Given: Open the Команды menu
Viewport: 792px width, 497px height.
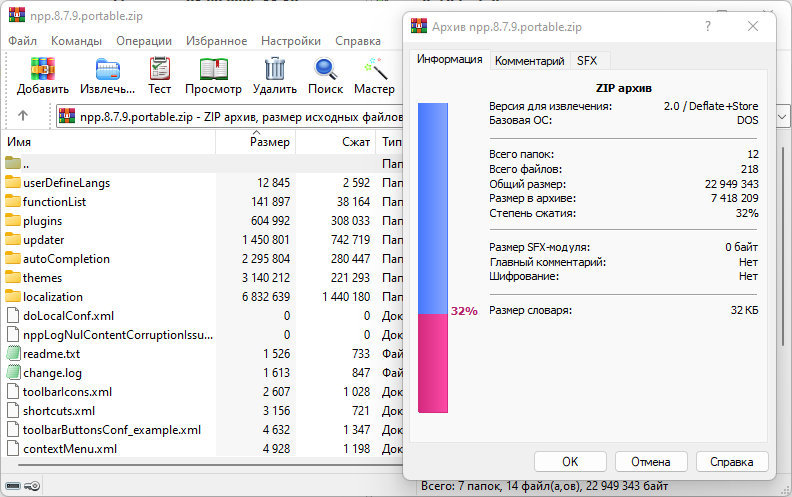Looking at the screenshot, I should [76, 41].
